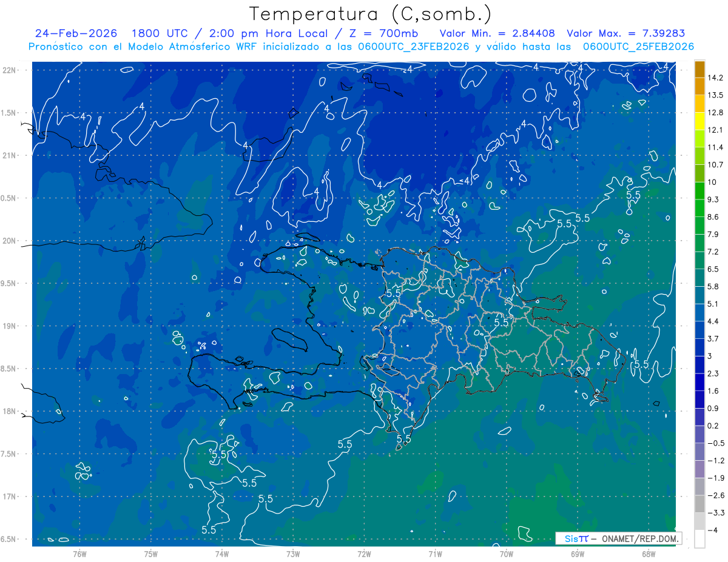Click the 11.4 colorbar label

point(715,147)
